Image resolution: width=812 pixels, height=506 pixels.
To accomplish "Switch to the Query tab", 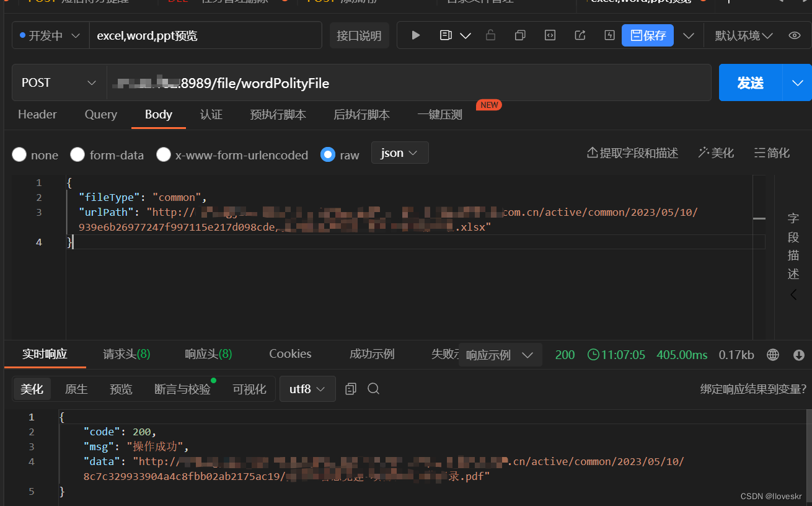I will 100,114.
